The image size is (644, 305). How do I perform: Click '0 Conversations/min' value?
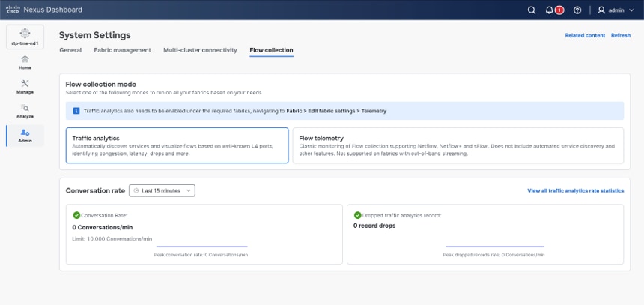(x=103, y=227)
